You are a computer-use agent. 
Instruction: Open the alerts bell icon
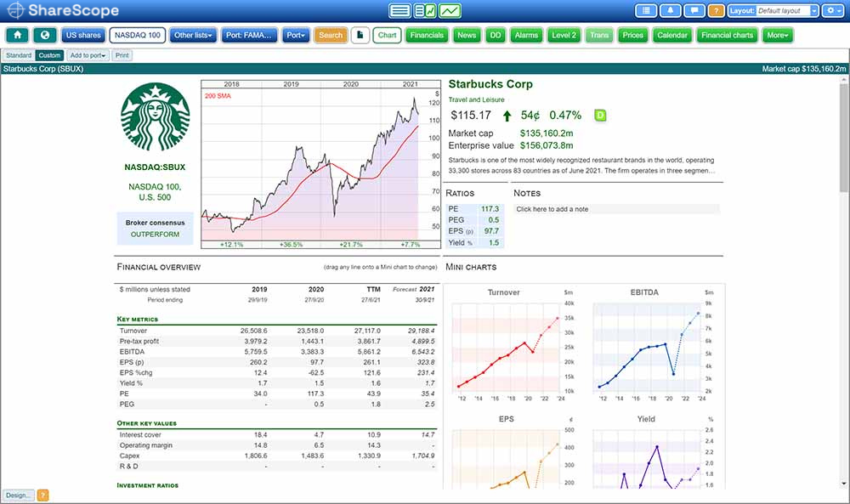[671, 11]
